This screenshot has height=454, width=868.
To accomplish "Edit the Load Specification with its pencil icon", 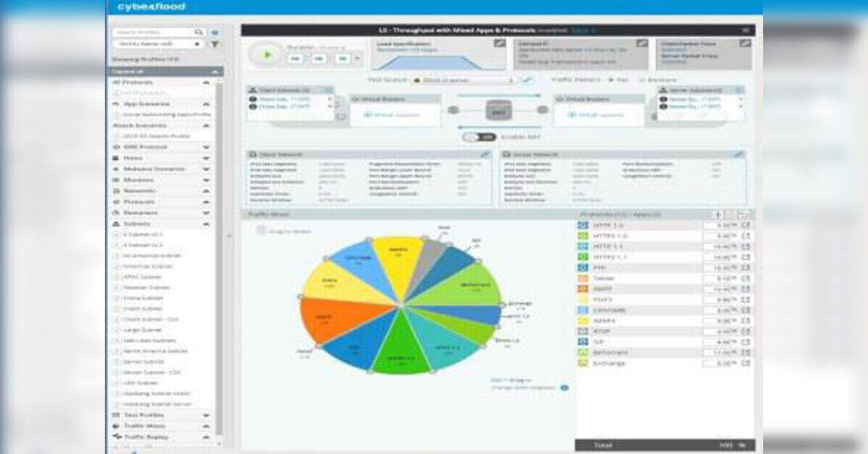I will coord(500,43).
